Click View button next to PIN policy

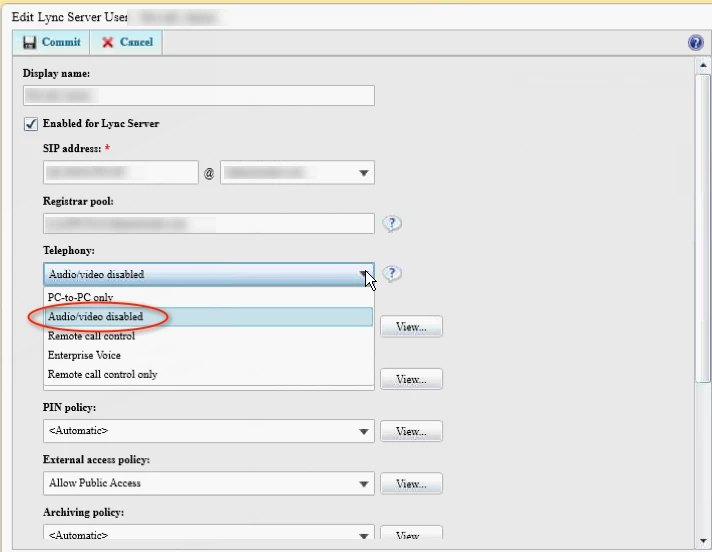[x=411, y=431]
